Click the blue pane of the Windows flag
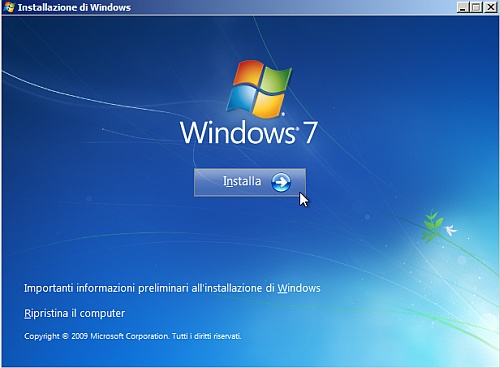This screenshot has width=500, height=368. coord(242,98)
